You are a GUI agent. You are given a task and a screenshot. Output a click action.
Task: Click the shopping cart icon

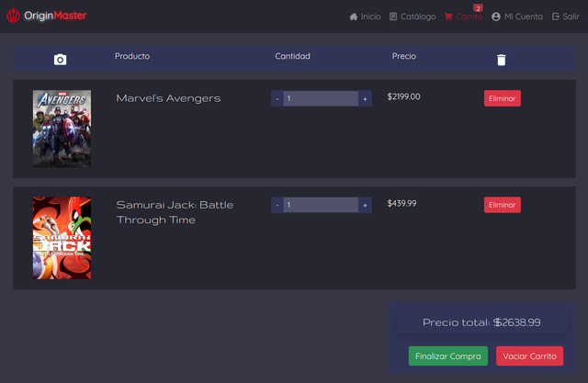click(x=448, y=17)
